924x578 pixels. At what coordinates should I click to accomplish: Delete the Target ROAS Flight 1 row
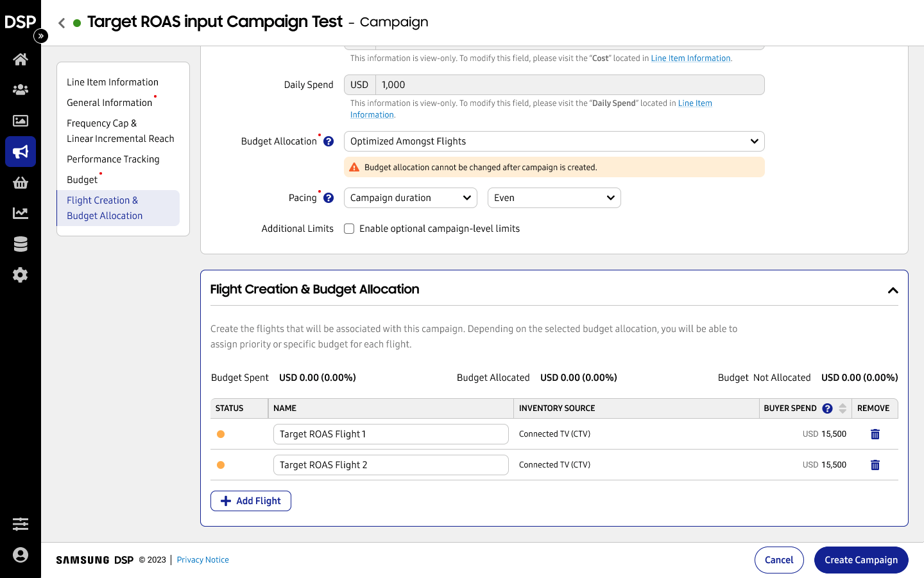point(875,434)
